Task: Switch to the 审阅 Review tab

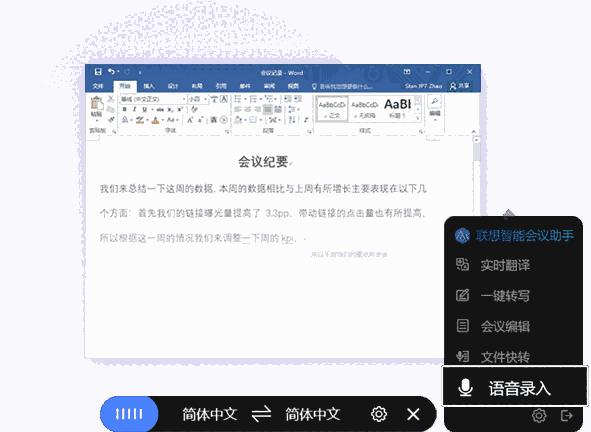Action: (269, 86)
